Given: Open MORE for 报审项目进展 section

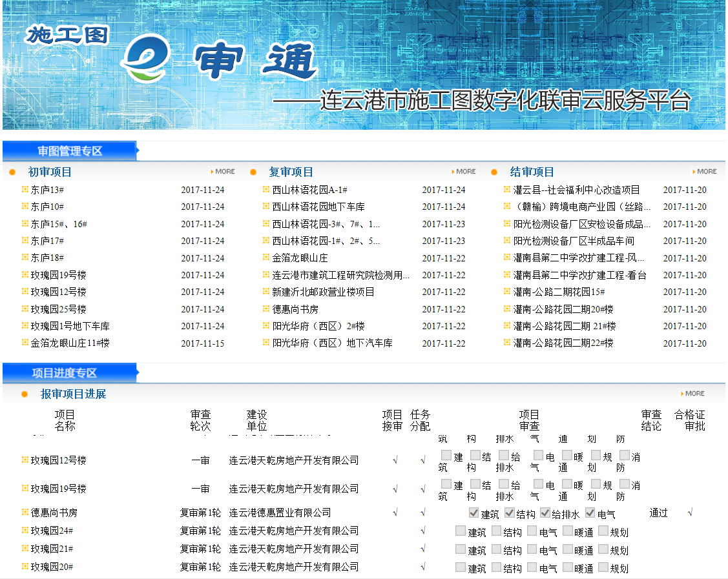Looking at the screenshot, I should click(692, 394).
